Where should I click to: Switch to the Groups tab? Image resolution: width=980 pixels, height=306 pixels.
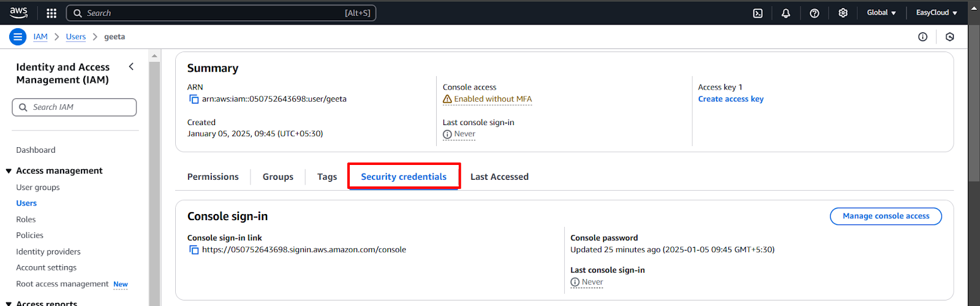point(278,177)
